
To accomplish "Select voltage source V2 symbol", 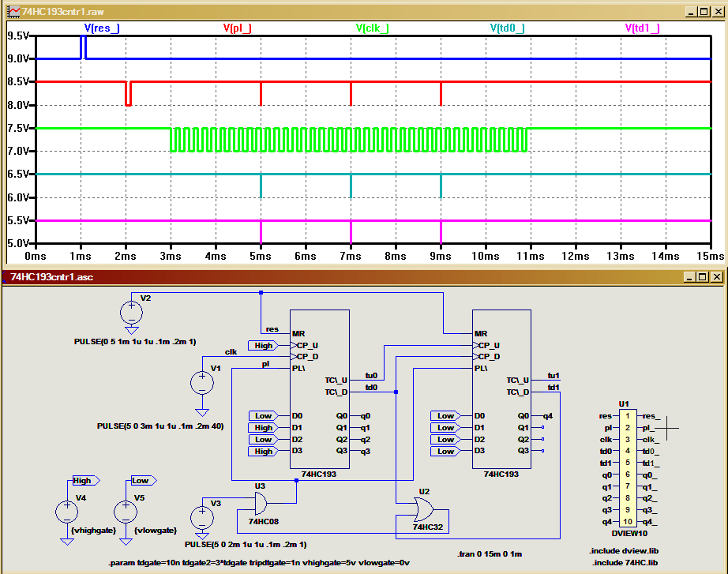I will pos(131,312).
